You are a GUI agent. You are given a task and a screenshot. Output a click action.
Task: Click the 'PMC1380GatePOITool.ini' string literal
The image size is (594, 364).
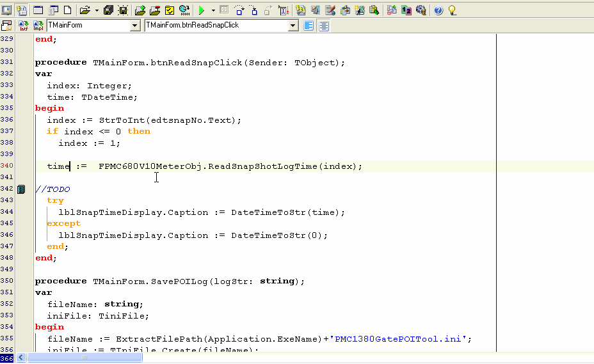tap(398, 338)
